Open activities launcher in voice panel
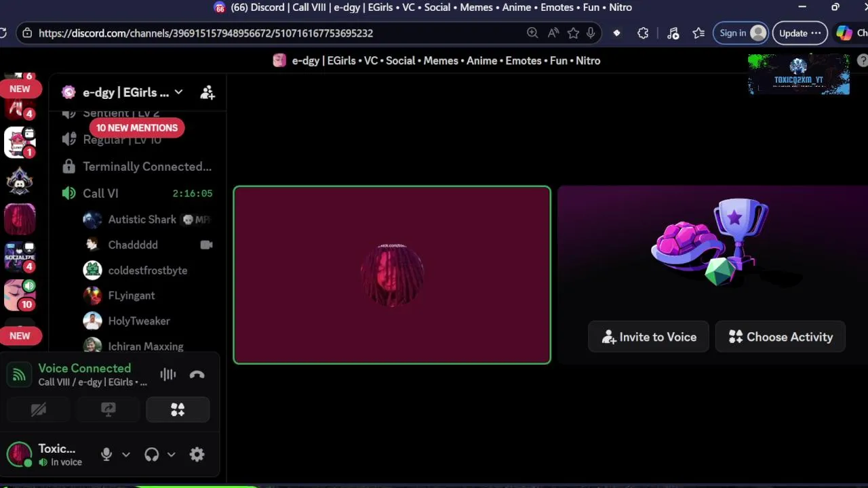This screenshot has height=488, width=868. point(178,409)
